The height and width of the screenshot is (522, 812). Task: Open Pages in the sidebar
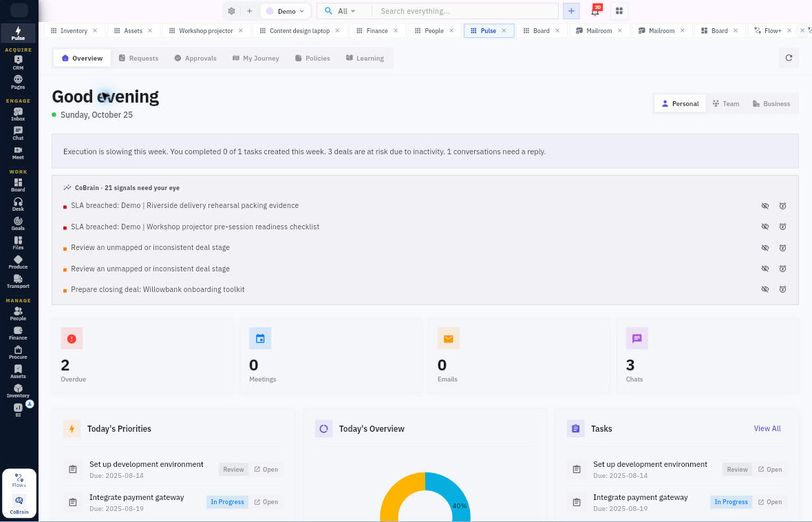click(18, 82)
